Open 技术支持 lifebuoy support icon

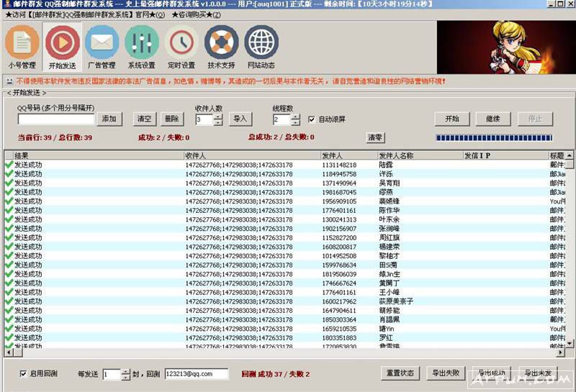click(221, 45)
